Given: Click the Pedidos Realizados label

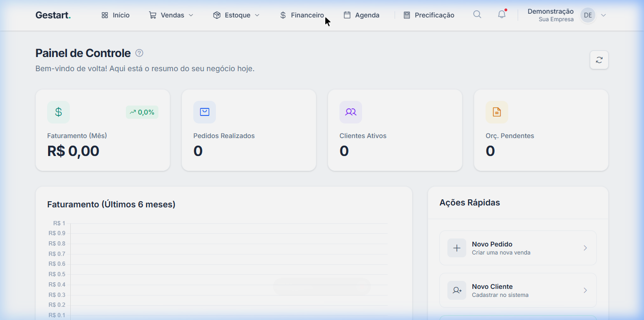Looking at the screenshot, I should (224, 136).
